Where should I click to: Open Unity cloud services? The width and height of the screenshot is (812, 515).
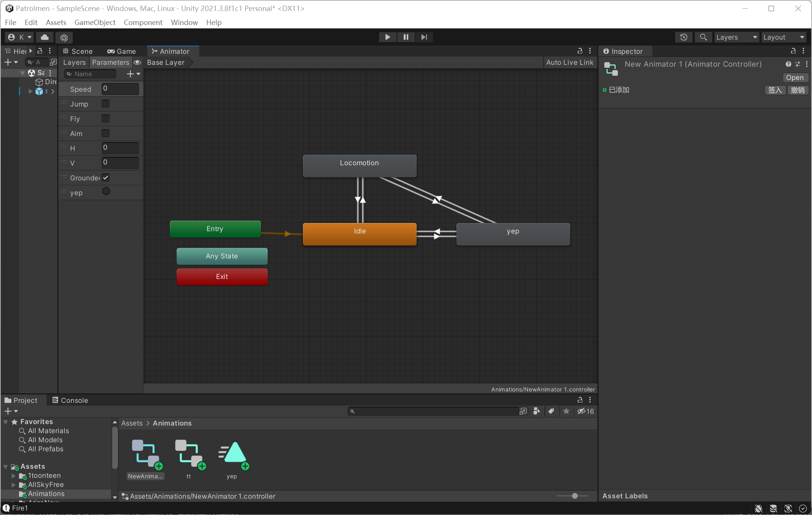pyautogui.click(x=45, y=37)
